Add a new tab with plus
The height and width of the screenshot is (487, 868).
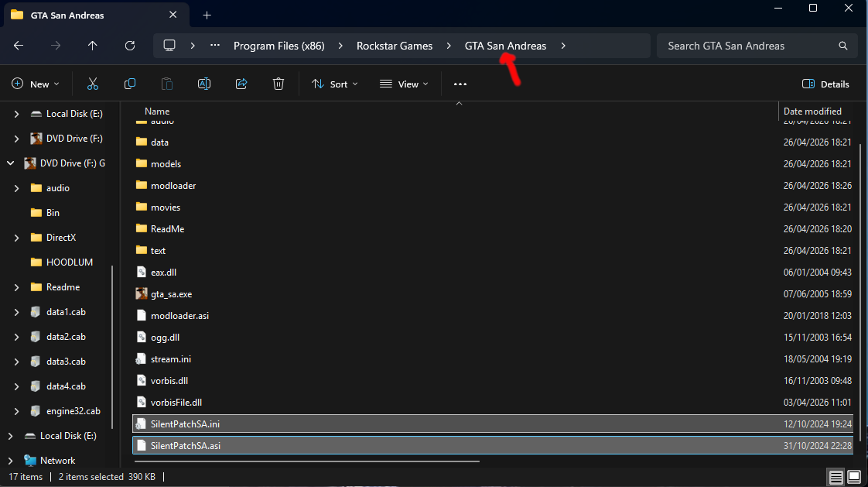click(x=207, y=15)
